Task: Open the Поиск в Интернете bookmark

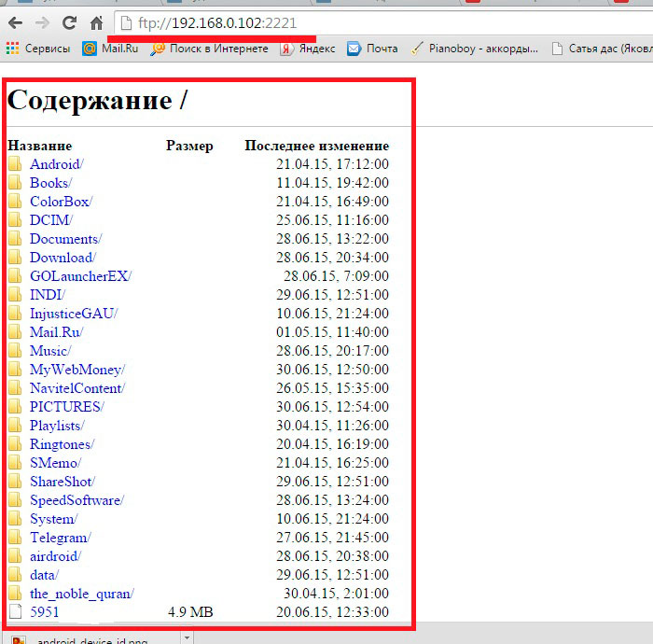Action: point(209,49)
